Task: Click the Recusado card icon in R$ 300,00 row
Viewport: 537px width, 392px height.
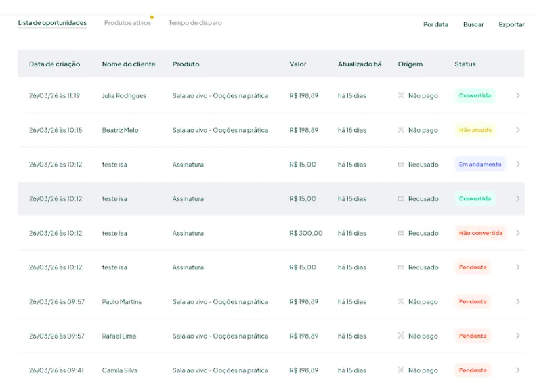Action: tap(401, 233)
